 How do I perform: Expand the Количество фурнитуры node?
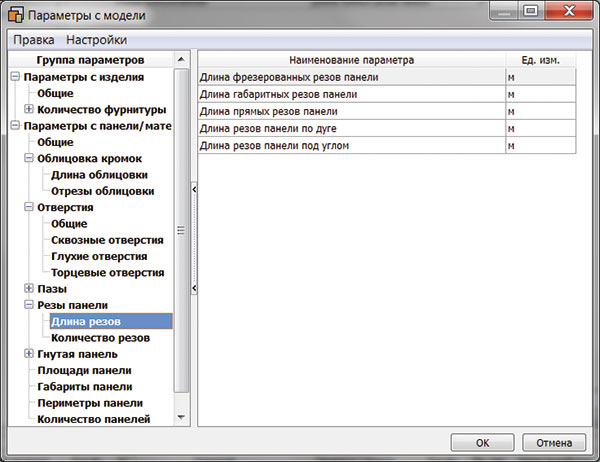point(28,109)
